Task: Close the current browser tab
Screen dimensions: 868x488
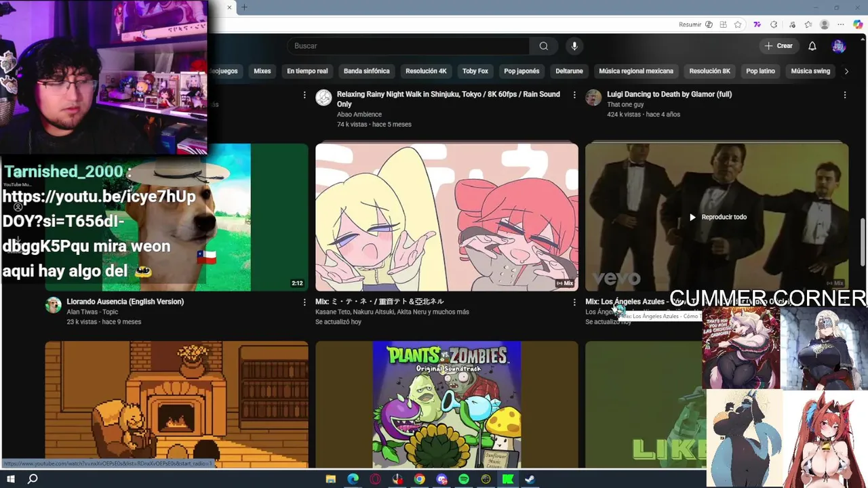Action: (229, 7)
